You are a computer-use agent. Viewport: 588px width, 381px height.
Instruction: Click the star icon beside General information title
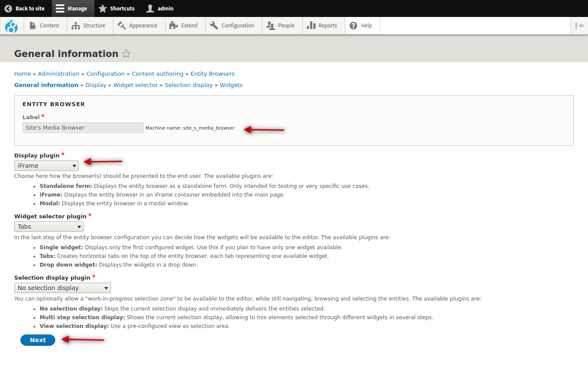click(x=126, y=54)
